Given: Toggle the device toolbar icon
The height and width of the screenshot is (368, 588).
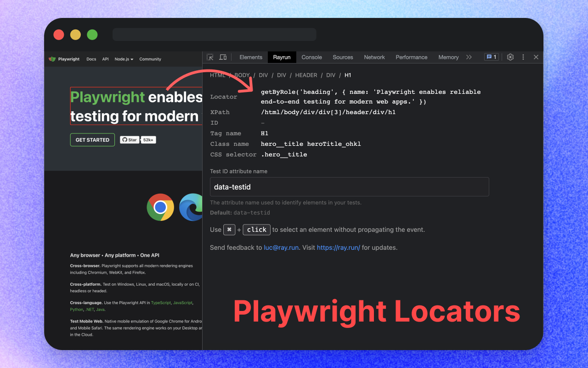Looking at the screenshot, I should pos(223,57).
